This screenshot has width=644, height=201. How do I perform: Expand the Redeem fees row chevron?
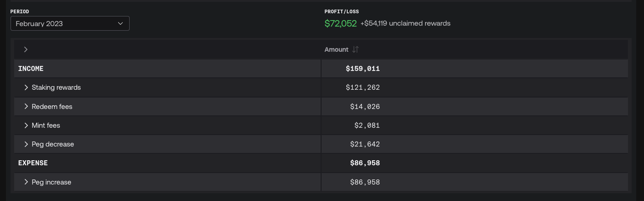26,107
